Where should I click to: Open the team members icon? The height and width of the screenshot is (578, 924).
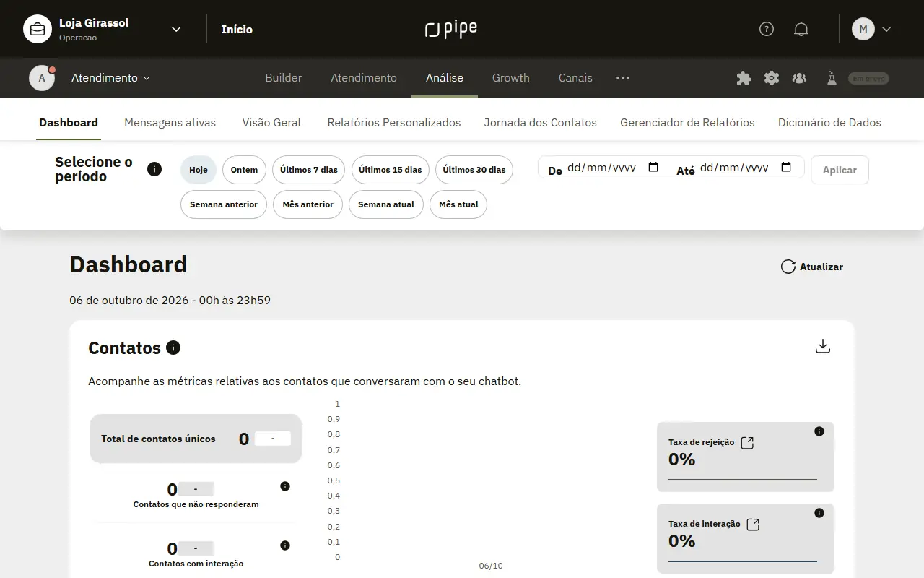click(799, 78)
